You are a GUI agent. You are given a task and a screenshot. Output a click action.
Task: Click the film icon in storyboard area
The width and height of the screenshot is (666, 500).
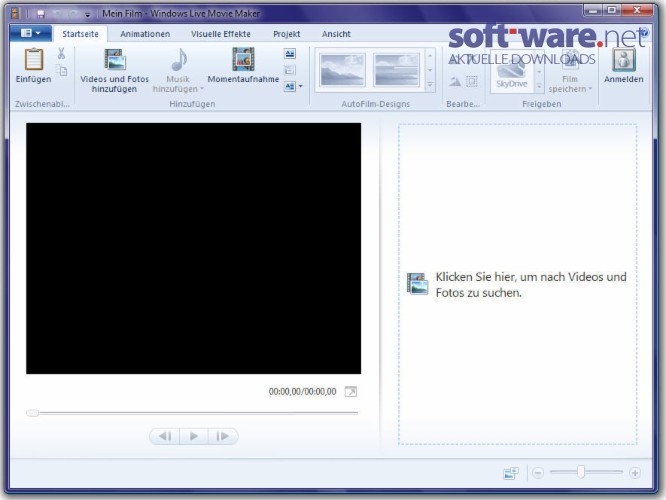[x=418, y=284]
